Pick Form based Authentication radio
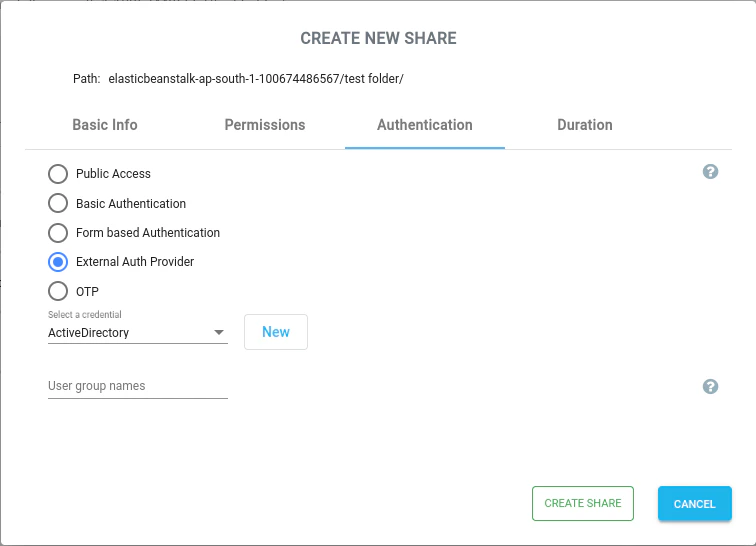The image size is (756, 546). coord(58,232)
